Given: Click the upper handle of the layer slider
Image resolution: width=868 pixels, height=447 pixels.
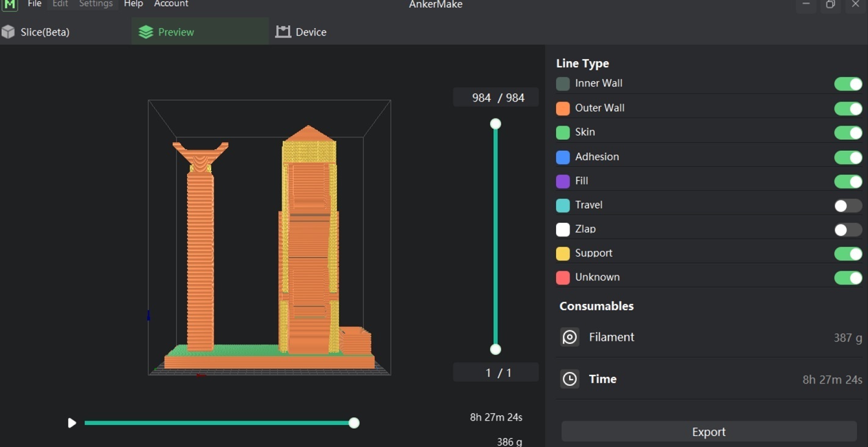Looking at the screenshot, I should [496, 124].
